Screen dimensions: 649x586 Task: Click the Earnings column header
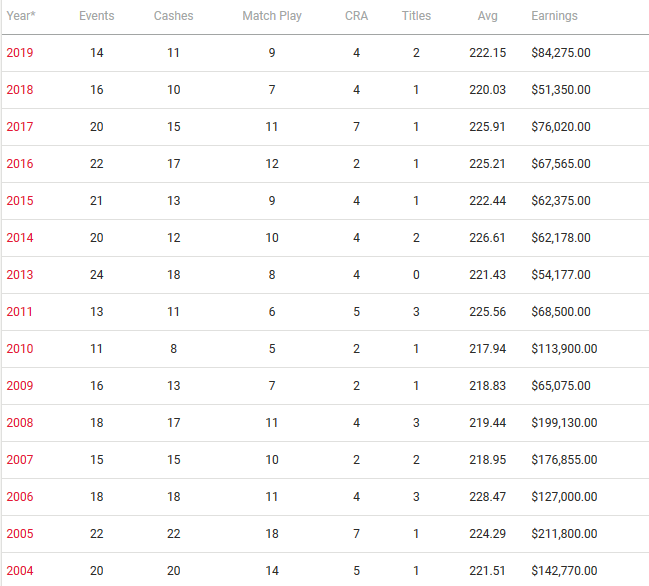[554, 16]
